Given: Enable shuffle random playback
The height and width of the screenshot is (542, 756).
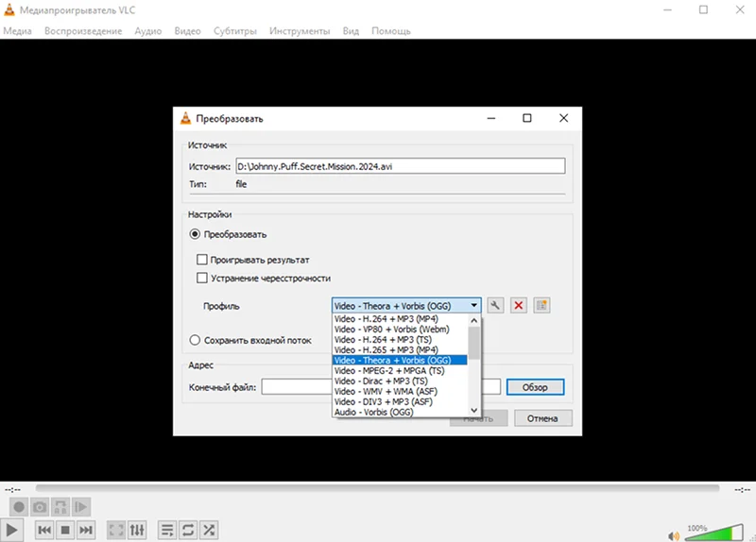Looking at the screenshot, I should pyautogui.click(x=209, y=531).
